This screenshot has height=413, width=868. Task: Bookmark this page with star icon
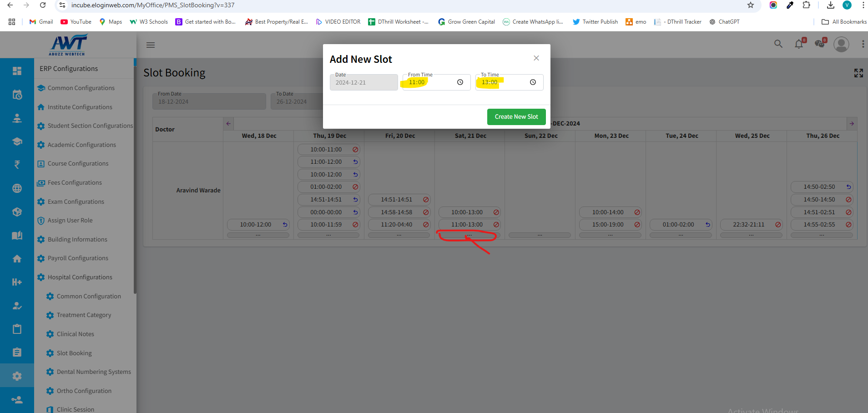coord(750,5)
